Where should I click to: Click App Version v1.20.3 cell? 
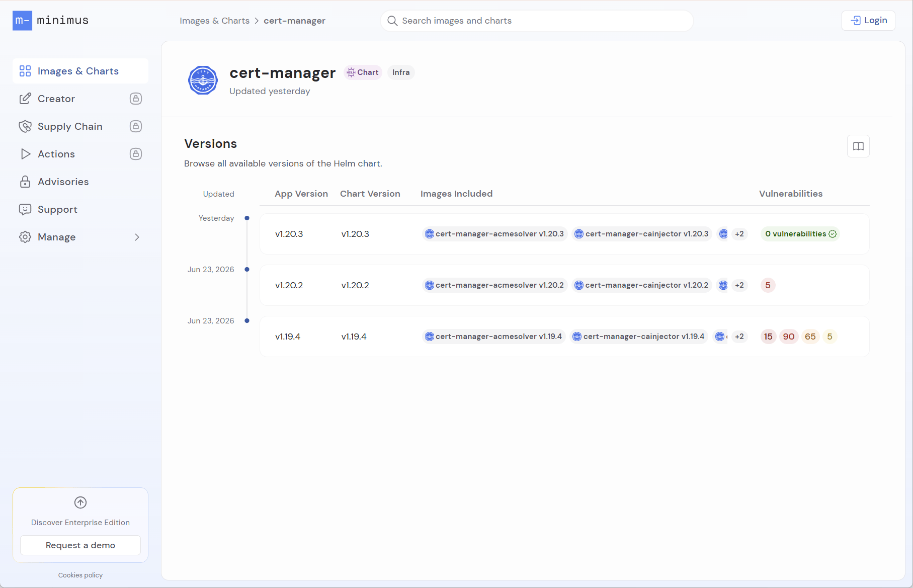pos(289,234)
